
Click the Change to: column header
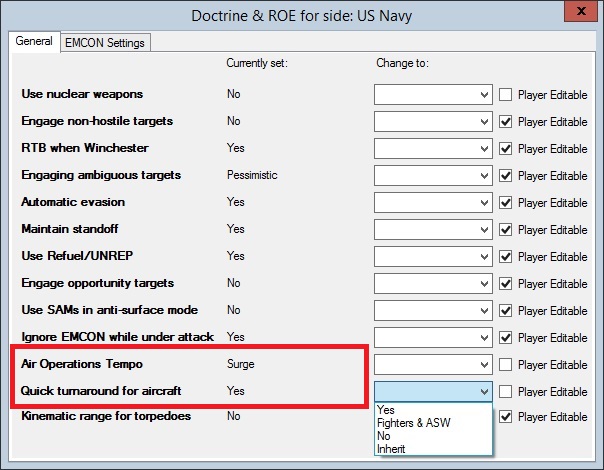[x=402, y=63]
